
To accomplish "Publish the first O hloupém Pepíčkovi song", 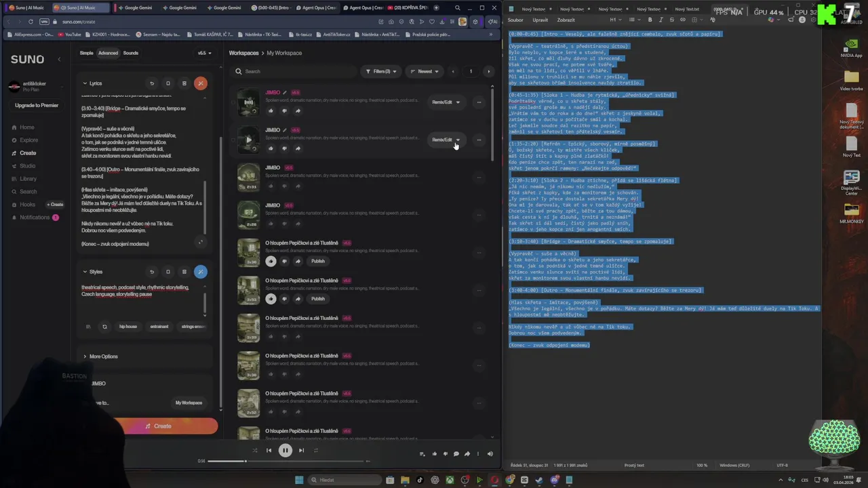I will pyautogui.click(x=318, y=261).
